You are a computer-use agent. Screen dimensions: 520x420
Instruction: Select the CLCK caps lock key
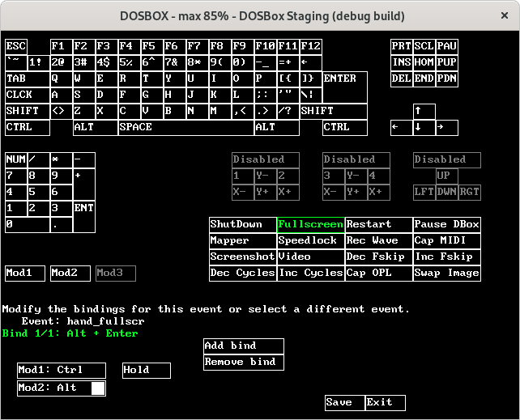28,95
